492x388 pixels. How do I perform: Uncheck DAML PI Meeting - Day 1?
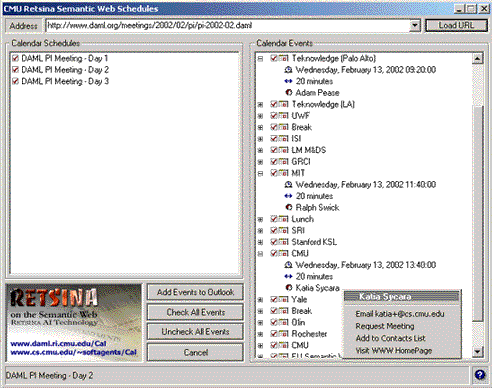coord(15,58)
